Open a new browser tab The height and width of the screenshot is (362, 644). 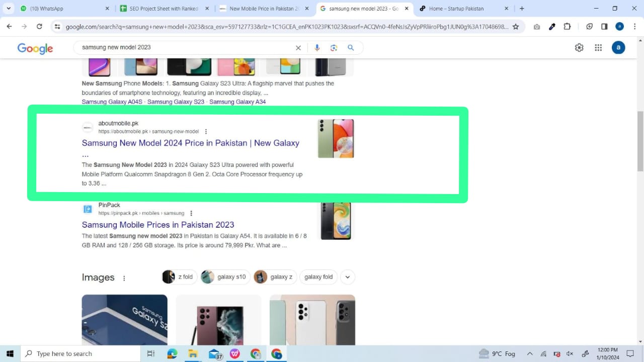pyautogui.click(x=522, y=9)
